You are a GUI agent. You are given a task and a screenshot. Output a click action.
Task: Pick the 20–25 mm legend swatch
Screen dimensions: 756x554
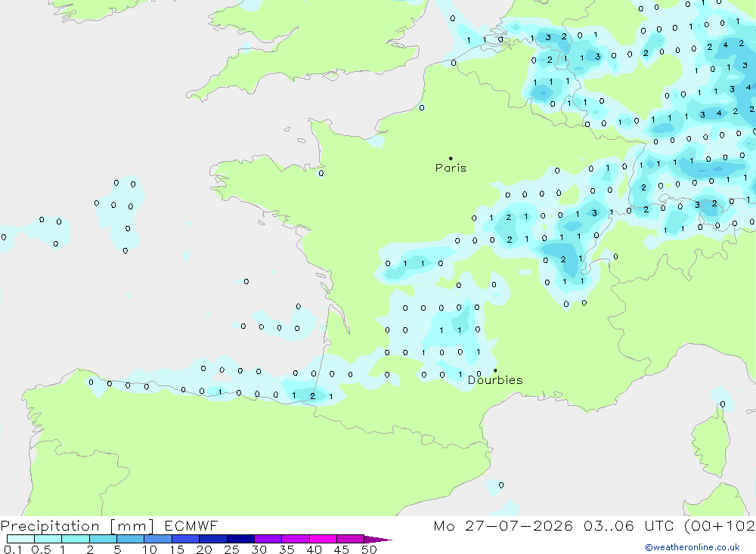pos(213,539)
